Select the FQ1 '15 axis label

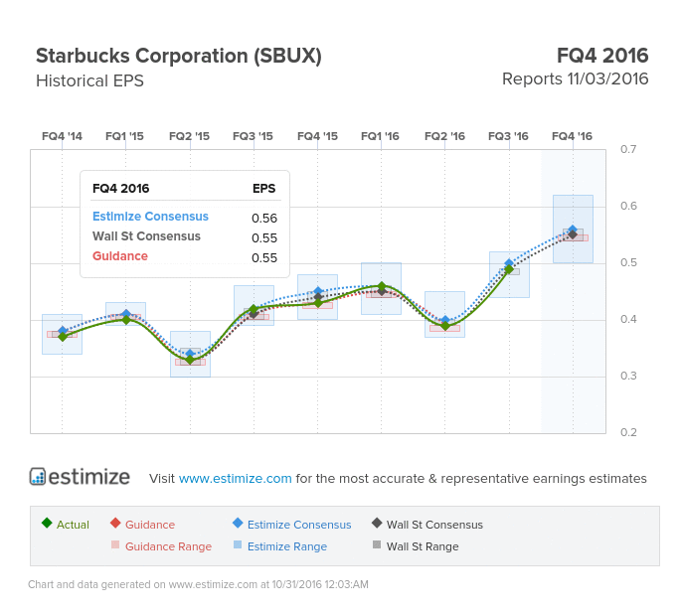click(124, 136)
